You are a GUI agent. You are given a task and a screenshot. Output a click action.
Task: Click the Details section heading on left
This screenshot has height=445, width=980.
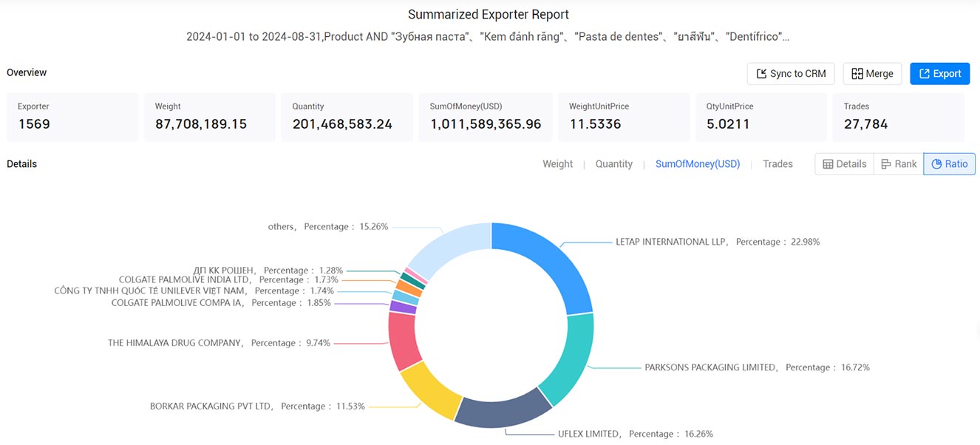21,164
